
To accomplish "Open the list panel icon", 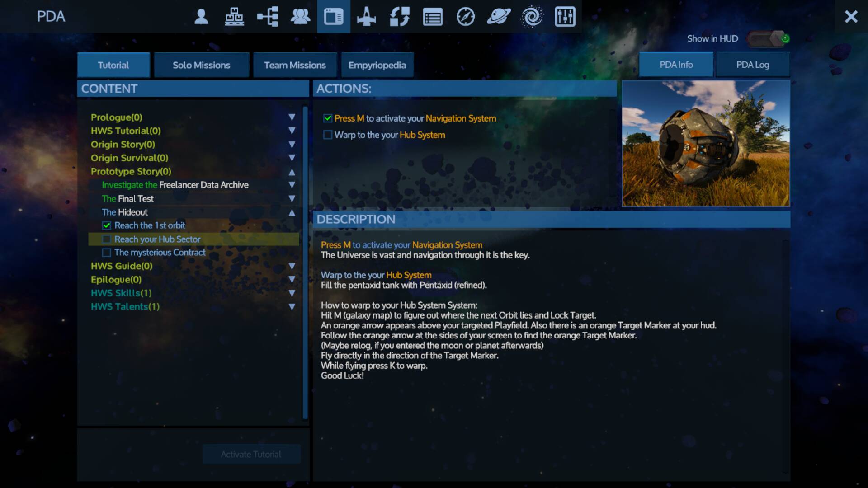I will pyautogui.click(x=433, y=18).
